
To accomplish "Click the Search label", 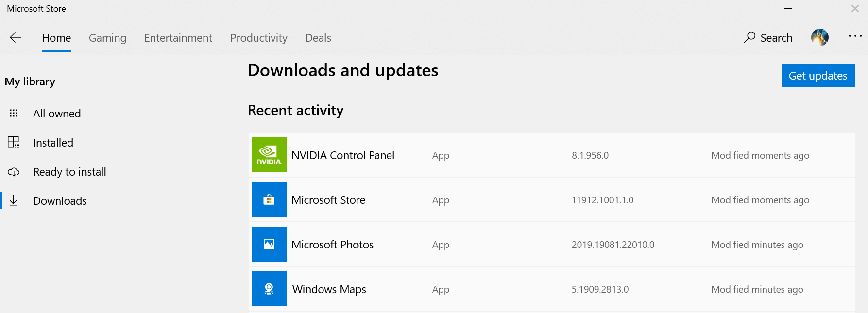I will point(776,38).
